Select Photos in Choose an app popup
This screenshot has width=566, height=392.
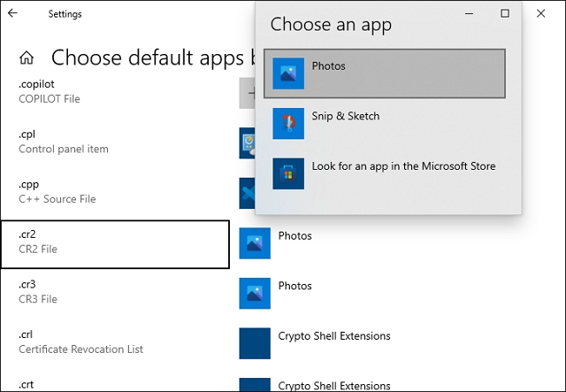(384, 74)
